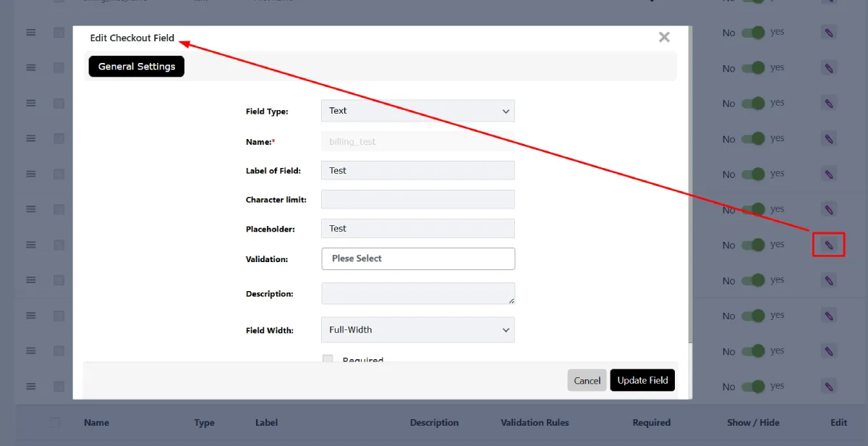Screen dimensions: 868x446
Task: Open the Validation "Plese Select" selector
Action: [x=417, y=258]
